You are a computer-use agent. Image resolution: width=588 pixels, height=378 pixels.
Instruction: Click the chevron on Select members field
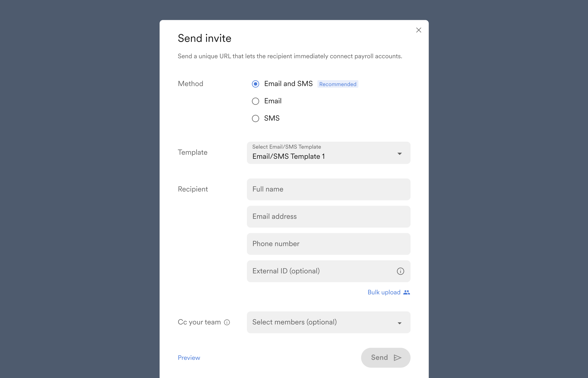400,323
